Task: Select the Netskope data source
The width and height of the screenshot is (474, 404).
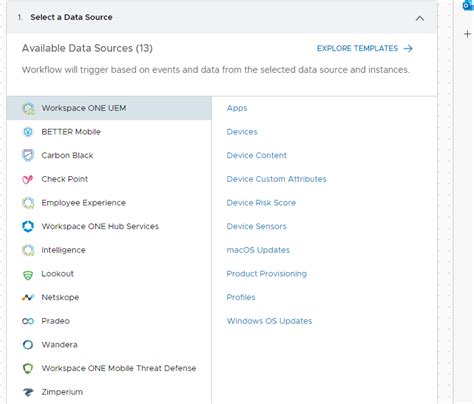Action: (109, 297)
